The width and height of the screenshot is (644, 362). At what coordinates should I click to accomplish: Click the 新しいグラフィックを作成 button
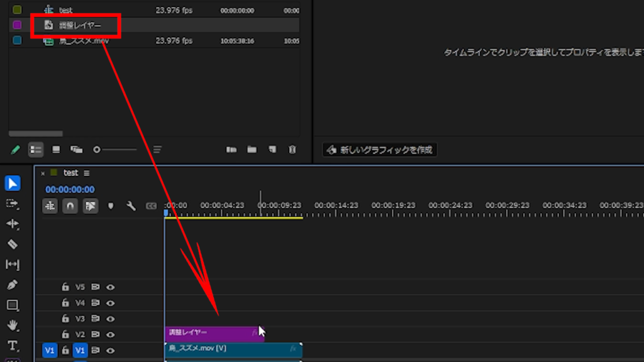[x=379, y=150]
